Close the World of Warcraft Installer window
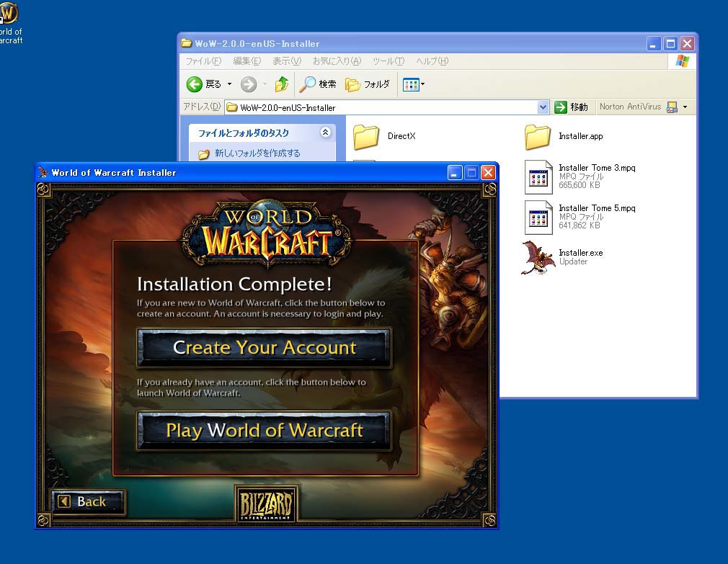Image resolution: width=728 pixels, height=564 pixels. pos(488,173)
